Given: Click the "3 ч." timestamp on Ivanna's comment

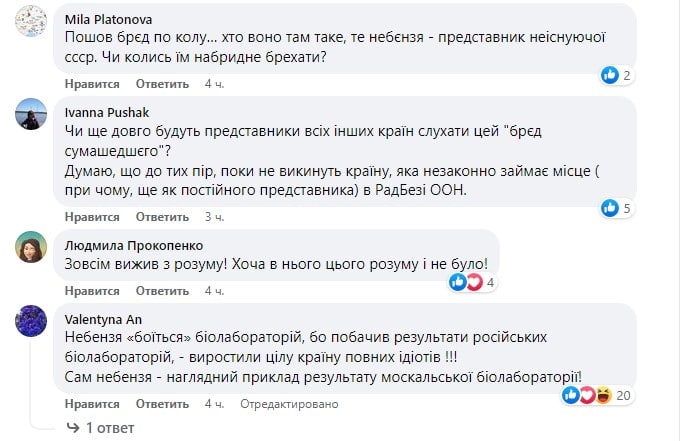Looking at the screenshot, I should pos(214,217).
